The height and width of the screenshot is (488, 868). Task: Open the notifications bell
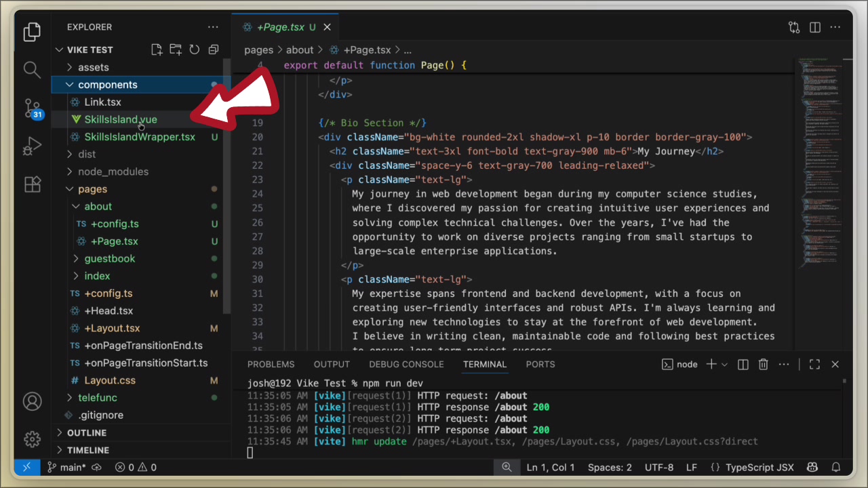pos(836,467)
